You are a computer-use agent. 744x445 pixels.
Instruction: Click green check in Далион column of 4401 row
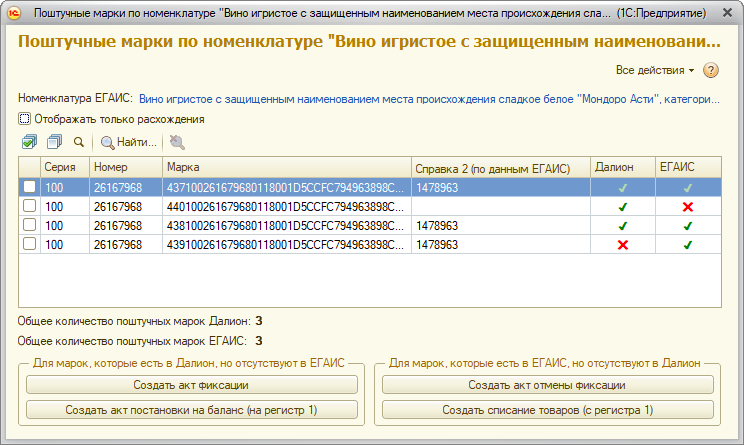[623, 207]
